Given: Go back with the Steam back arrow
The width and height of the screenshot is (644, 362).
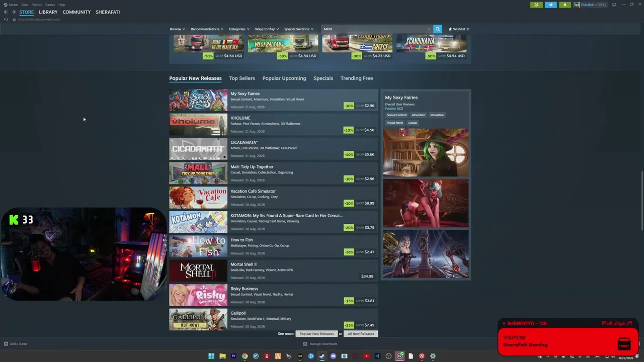Looking at the screenshot, I should [6, 12].
